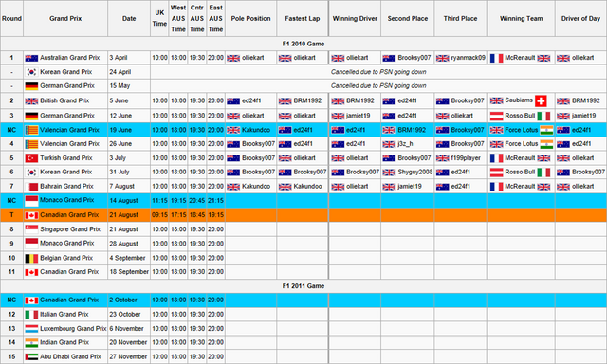The image size is (607, 364).
Task: Click the British flag beside ryanmack09
Action: point(443,58)
